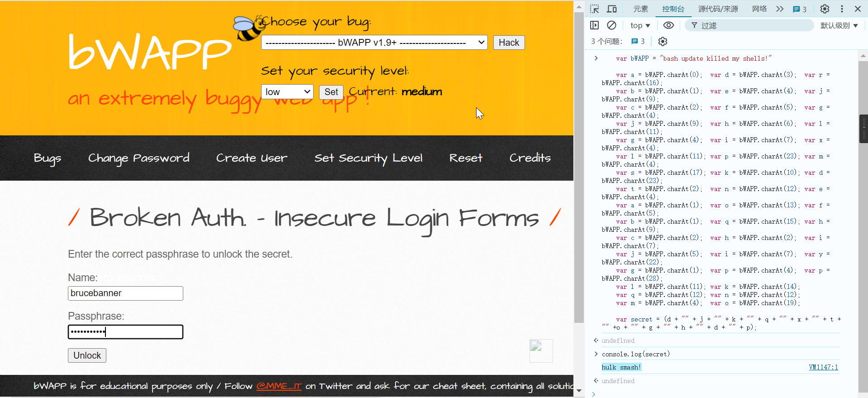The image size is (868, 398).
Task: Click the issues badge in the DevTools tab bar
Action: (x=800, y=9)
